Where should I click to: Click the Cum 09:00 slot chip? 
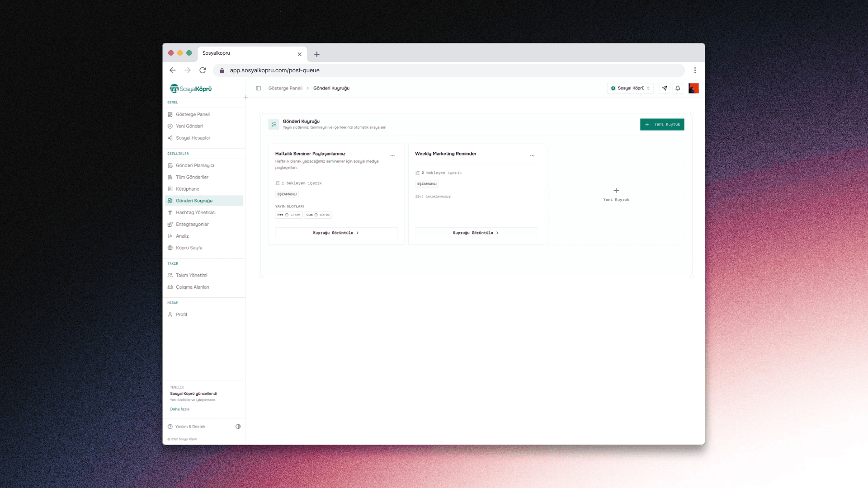318,215
